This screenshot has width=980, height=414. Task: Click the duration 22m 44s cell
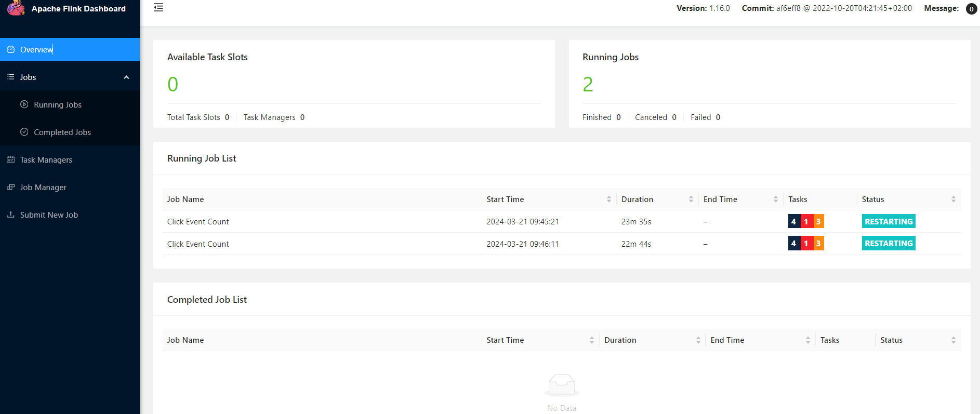point(636,244)
